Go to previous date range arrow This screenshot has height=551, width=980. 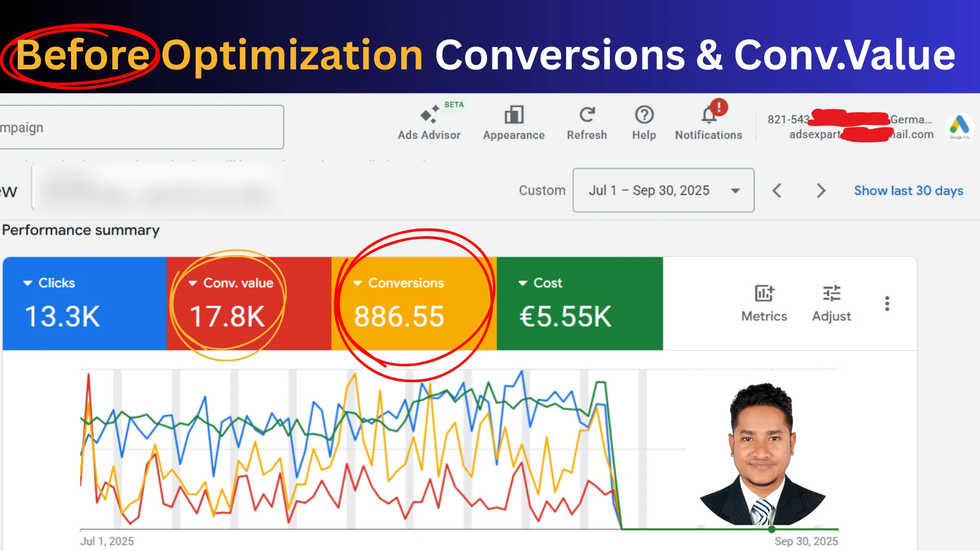tap(776, 191)
